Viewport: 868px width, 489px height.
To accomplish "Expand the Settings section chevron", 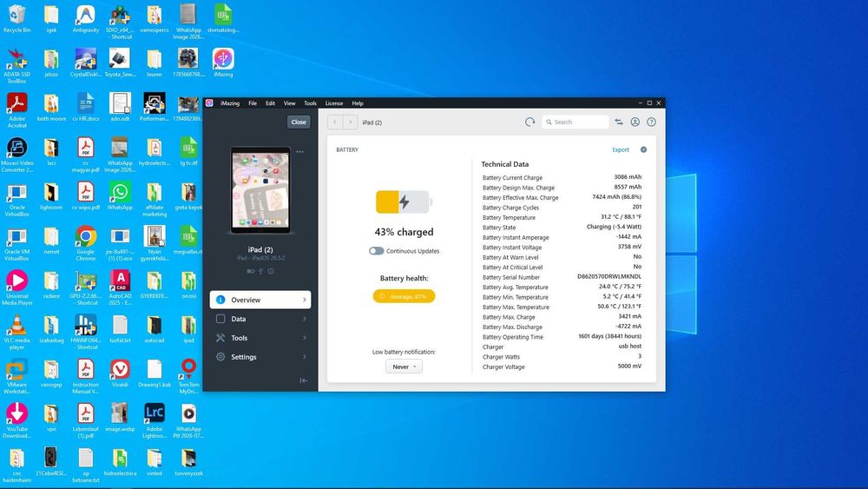I will tap(305, 357).
